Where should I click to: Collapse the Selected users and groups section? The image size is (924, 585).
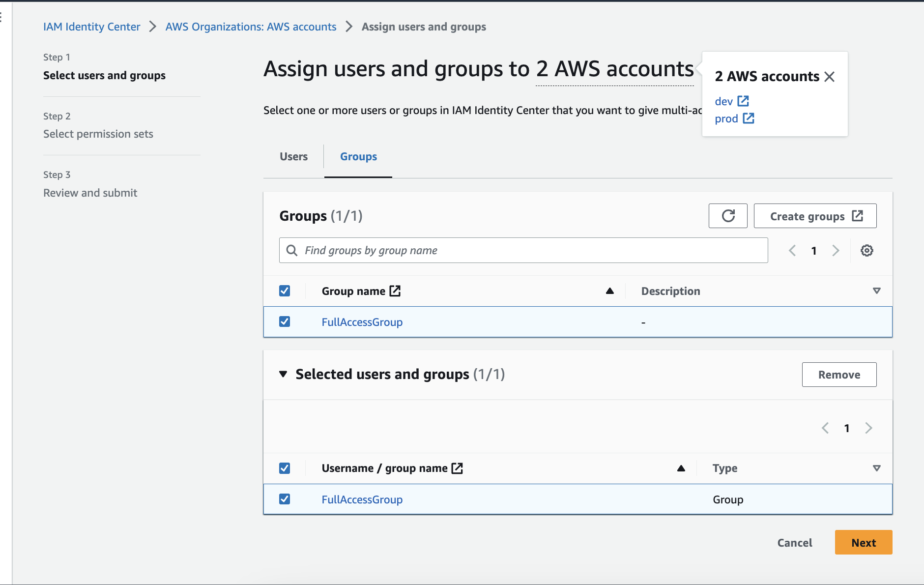283,374
